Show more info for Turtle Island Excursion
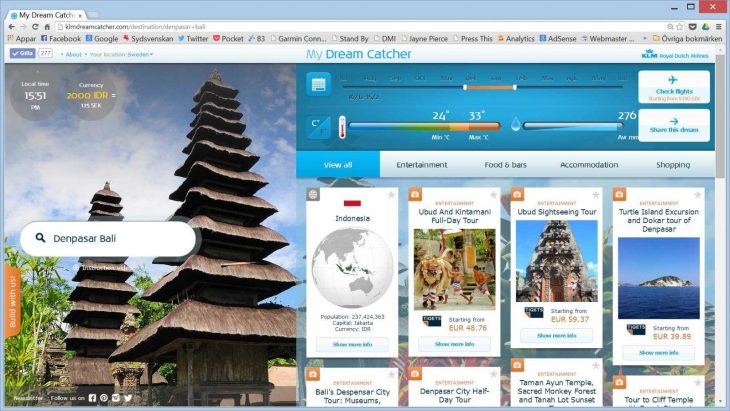The image size is (730, 411). pyautogui.click(x=659, y=353)
